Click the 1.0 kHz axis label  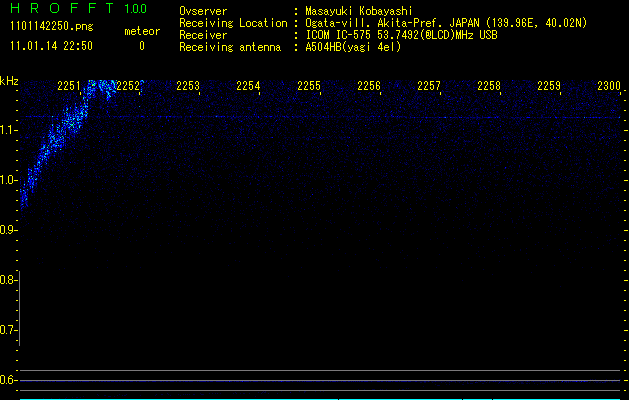point(8,180)
